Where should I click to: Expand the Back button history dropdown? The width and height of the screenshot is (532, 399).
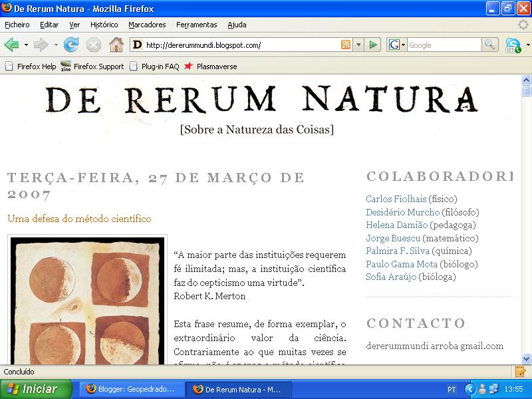click(26, 45)
